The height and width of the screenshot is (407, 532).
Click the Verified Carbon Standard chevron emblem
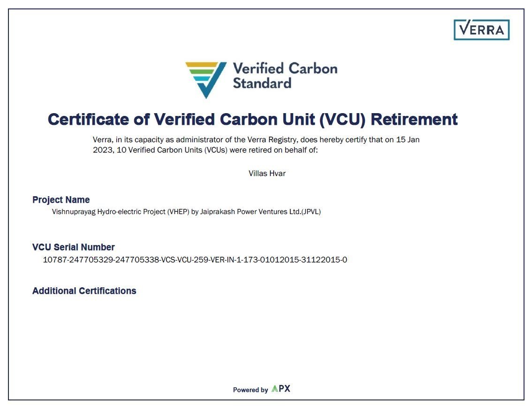click(x=205, y=78)
